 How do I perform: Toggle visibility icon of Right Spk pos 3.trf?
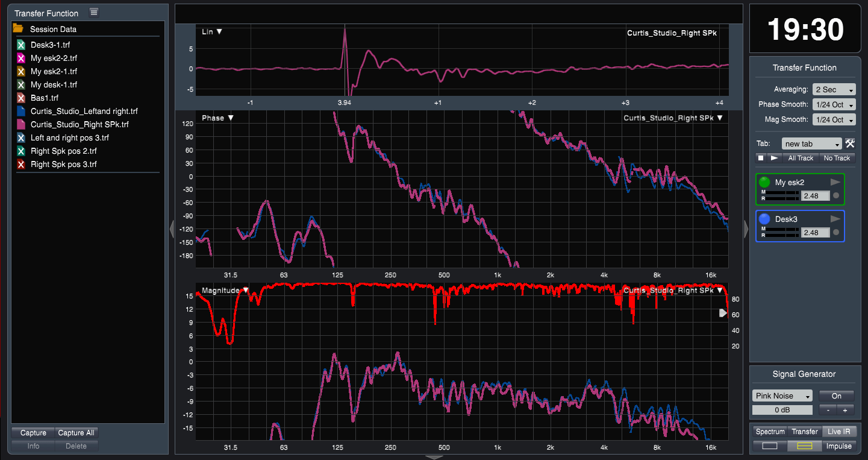click(21, 164)
